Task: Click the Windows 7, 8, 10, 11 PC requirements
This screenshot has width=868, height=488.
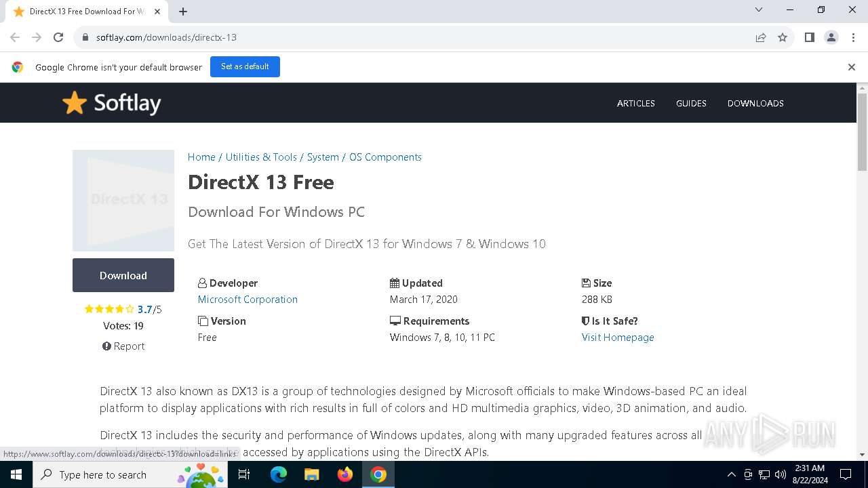Action: point(442,337)
